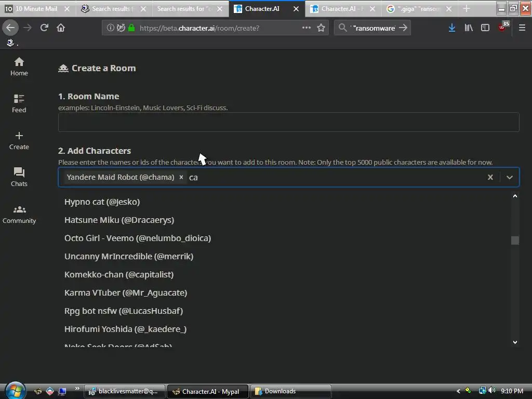
Task: Bookmark this page with star icon
Action: 321,28
